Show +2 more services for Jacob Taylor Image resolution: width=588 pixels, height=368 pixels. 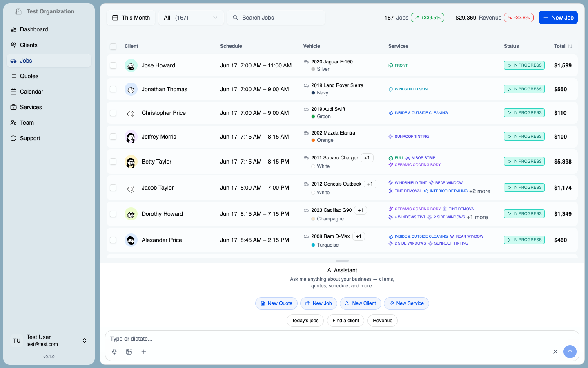click(480, 191)
